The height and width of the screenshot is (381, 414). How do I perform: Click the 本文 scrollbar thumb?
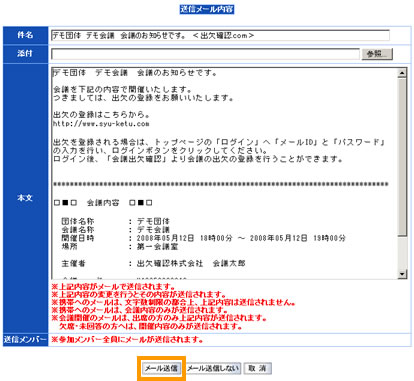pos(402,157)
